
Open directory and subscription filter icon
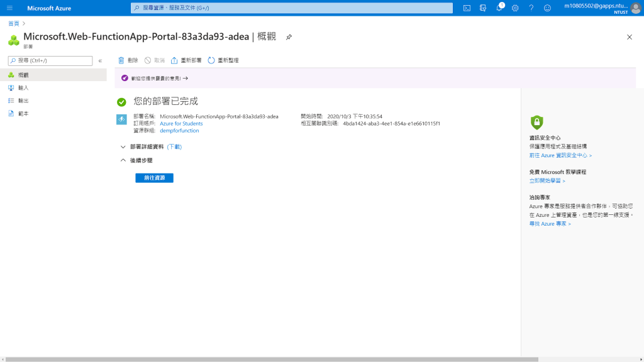tap(482, 8)
